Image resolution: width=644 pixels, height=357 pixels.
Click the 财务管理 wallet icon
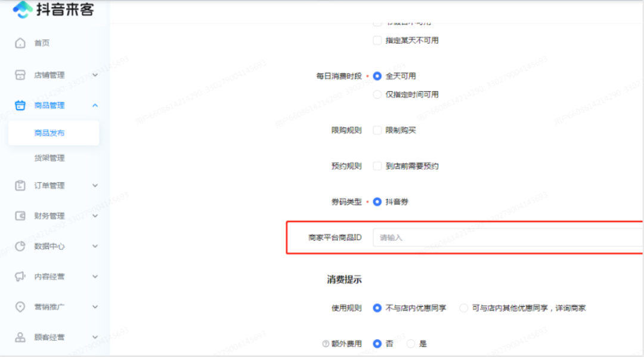pos(20,216)
